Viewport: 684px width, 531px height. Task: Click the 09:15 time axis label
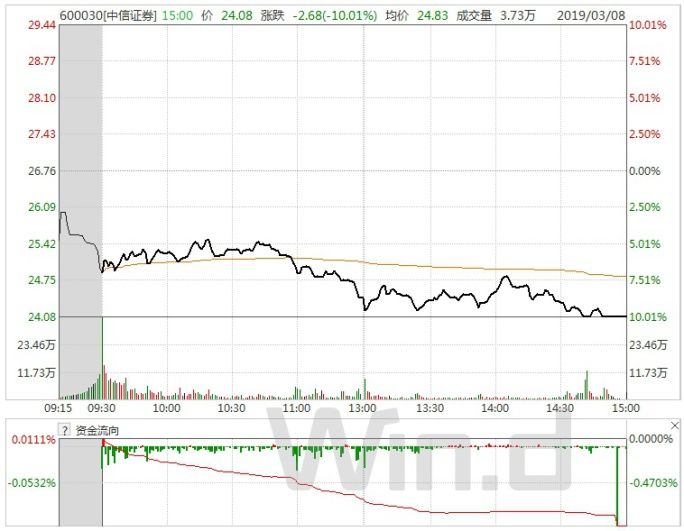pos(58,408)
